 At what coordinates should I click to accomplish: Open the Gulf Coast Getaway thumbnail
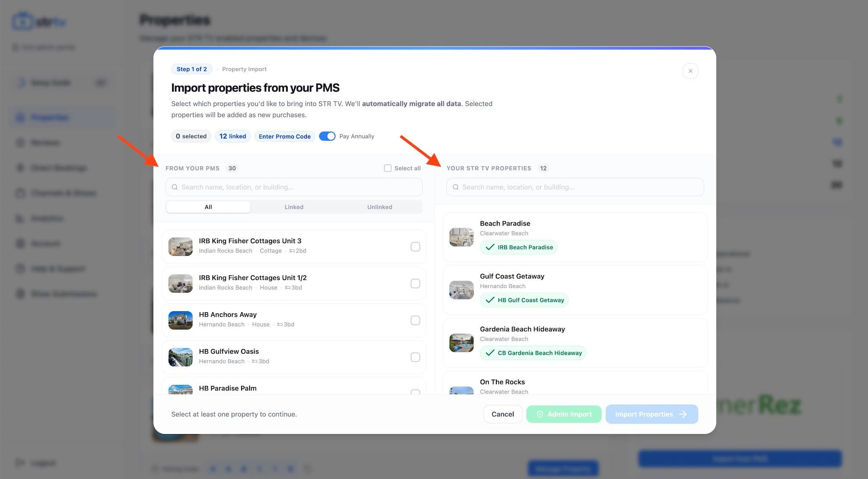tap(462, 290)
